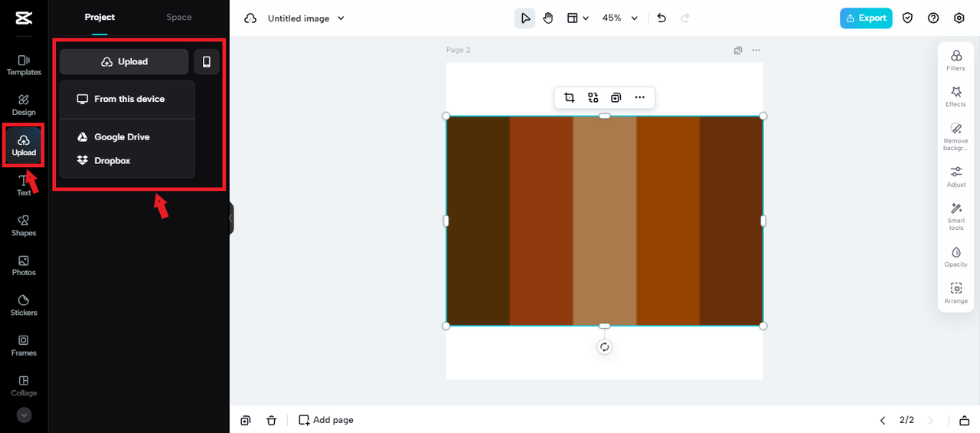Delete page with trash icon

[272, 420]
